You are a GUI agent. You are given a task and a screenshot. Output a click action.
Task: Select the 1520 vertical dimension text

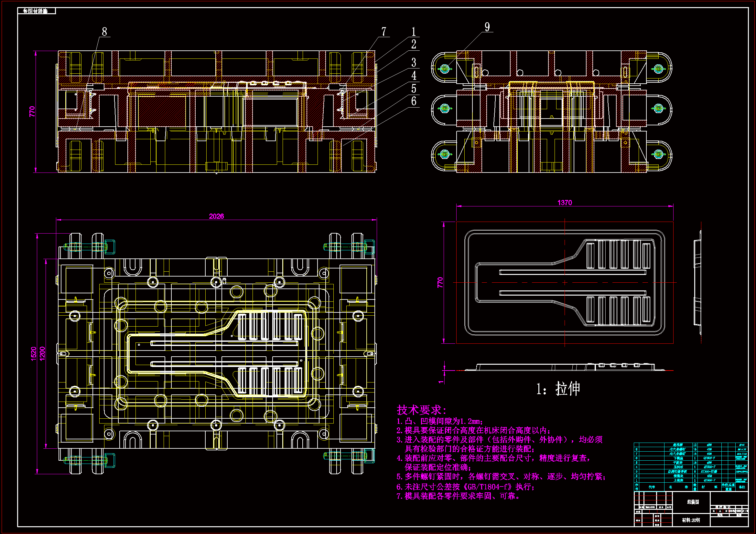pos(34,354)
